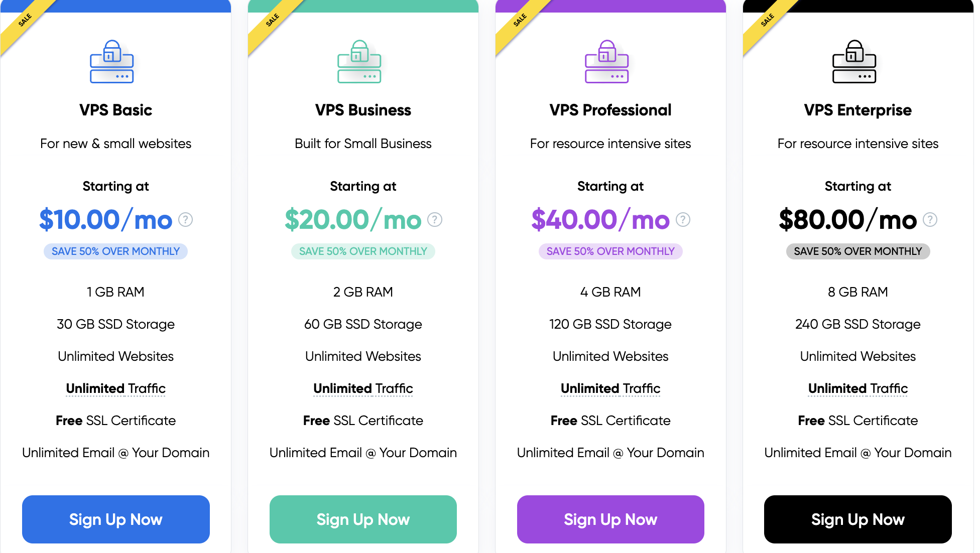The image size is (980, 553).
Task: Click the blue VPS Basic server icon
Action: click(111, 62)
